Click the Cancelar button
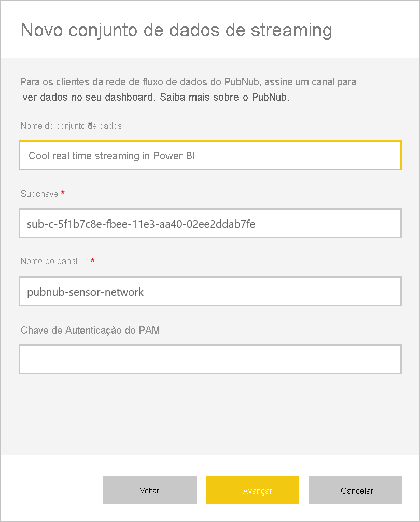The height and width of the screenshot is (522, 420). coord(355,490)
